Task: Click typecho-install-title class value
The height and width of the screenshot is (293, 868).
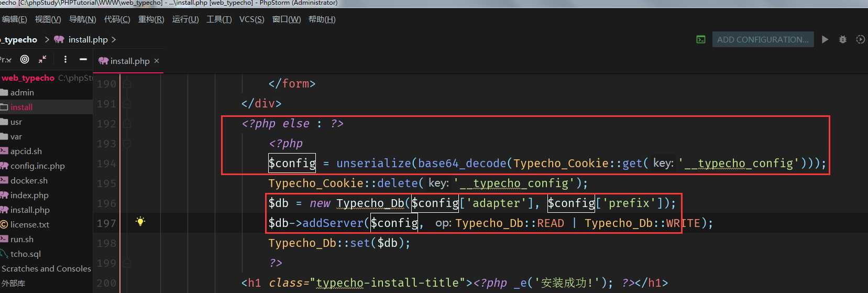Action: click(387, 283)
